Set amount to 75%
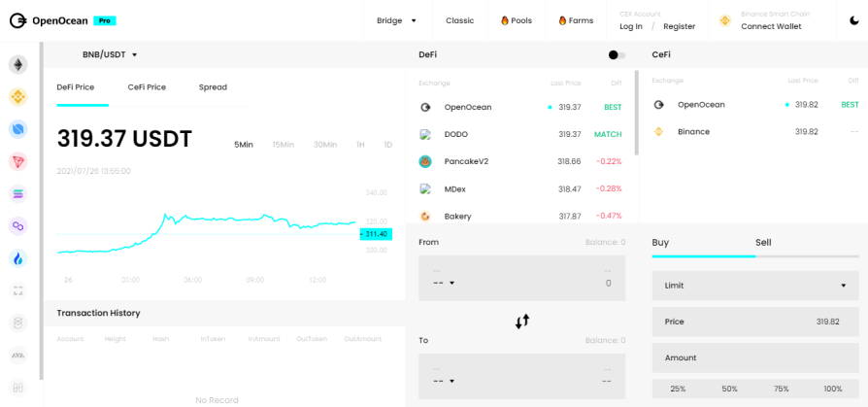 (781, 389)
